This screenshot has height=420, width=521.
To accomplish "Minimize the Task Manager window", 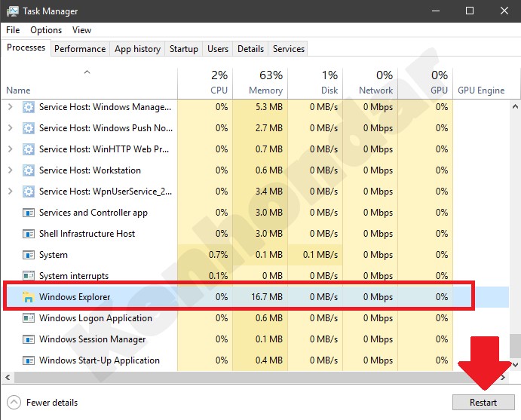I will point(436,11).
